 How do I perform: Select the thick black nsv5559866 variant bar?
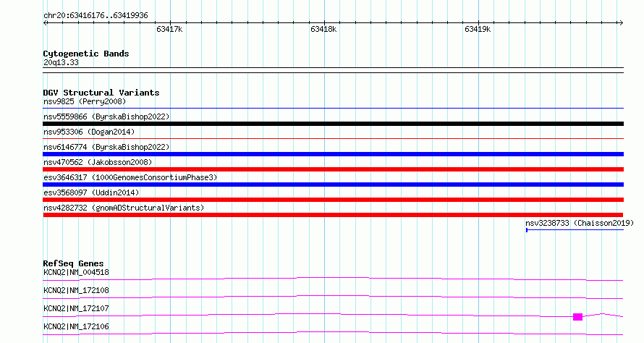pyautogui.click(x=333, y=124)
